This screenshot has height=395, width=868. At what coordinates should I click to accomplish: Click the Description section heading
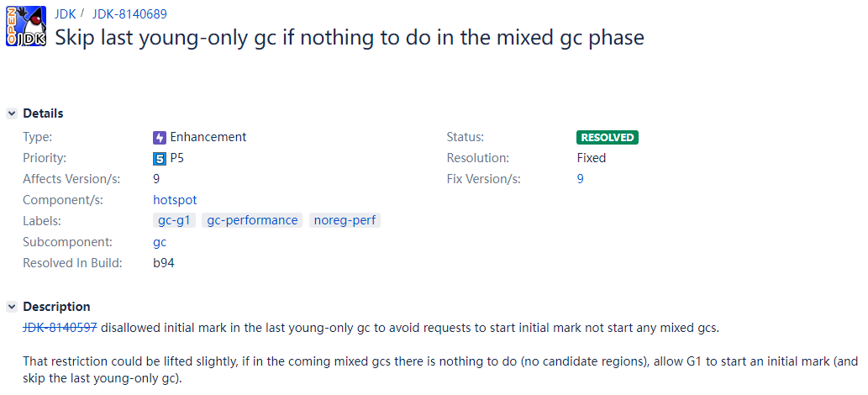coord(56,307)
